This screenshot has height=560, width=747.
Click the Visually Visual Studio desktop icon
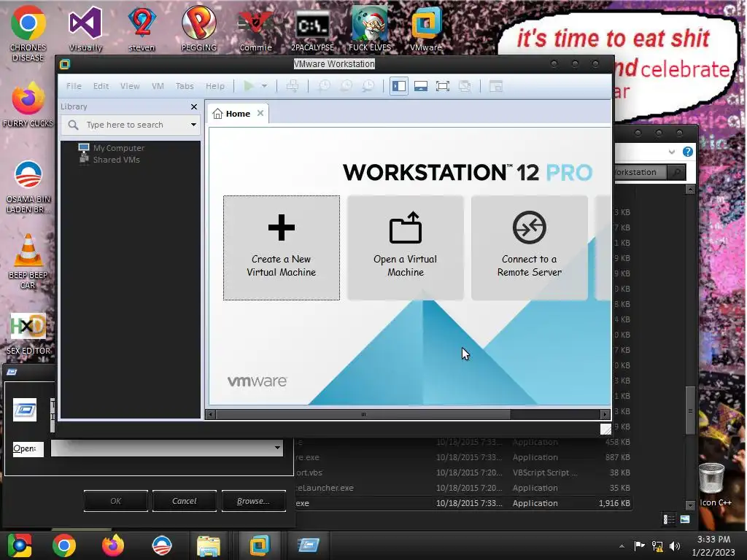(x=85, y=28)
